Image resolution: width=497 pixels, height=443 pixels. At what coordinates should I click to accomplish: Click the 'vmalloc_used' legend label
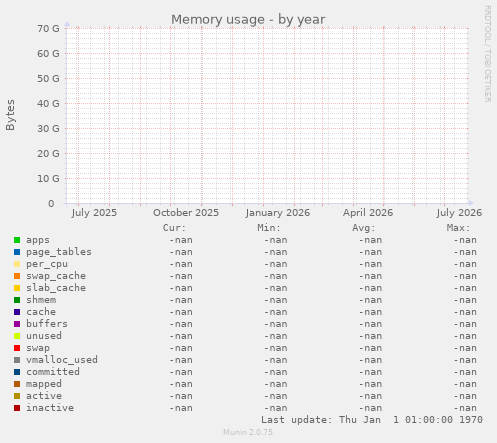62,360
